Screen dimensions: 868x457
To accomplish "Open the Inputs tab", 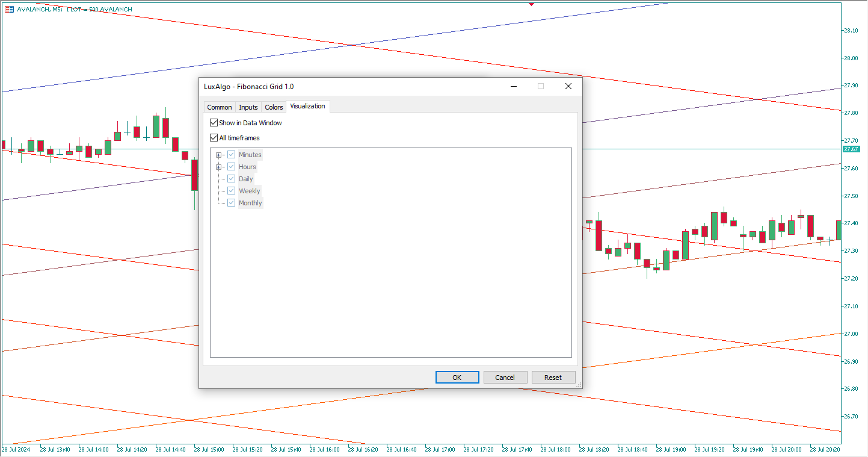I will pyautogui.click(x=248, y=107).
